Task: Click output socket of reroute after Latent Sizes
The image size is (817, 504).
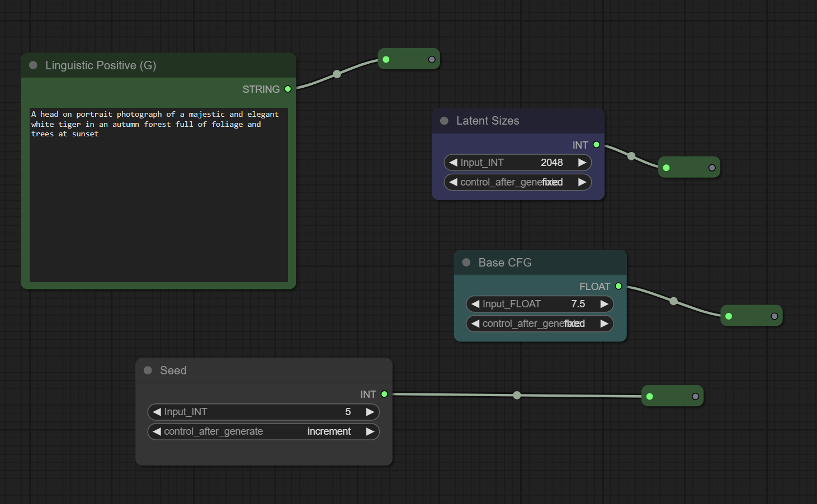Action: click(712, 168)
